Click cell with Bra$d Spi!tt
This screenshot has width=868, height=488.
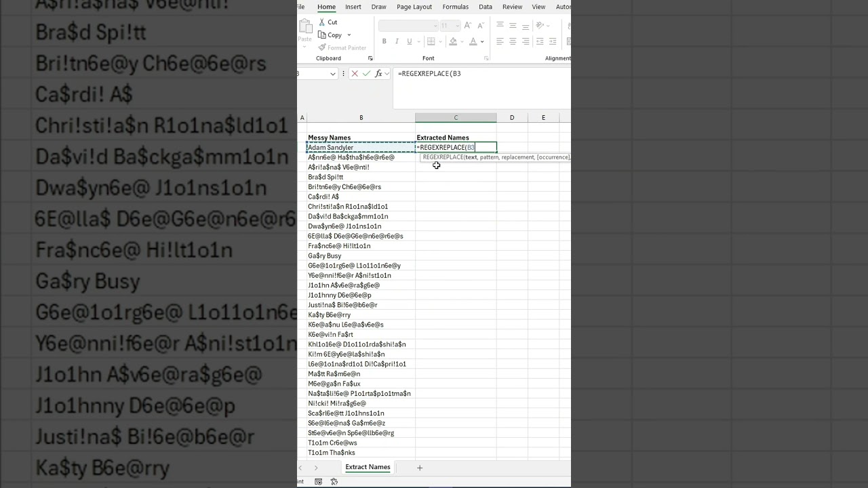pyautogui.click(x=361, y=177)
